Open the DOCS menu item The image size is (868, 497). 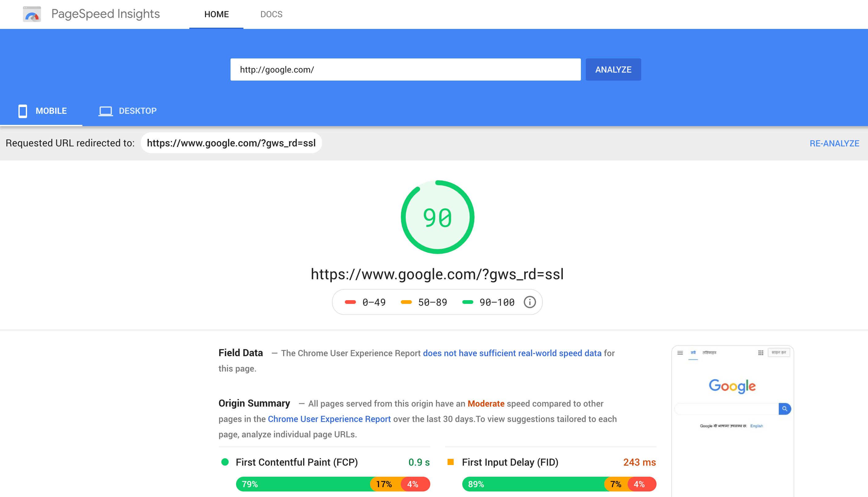(271, 14)
